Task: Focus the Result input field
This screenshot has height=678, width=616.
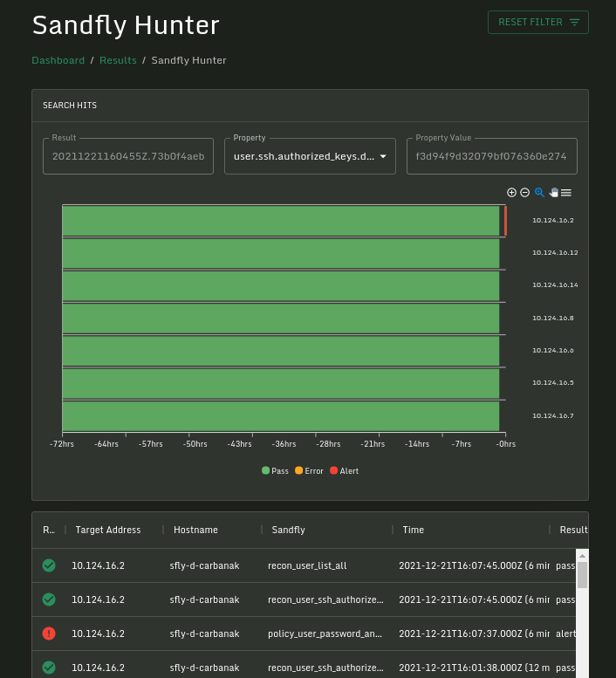Action: [128, 156]
